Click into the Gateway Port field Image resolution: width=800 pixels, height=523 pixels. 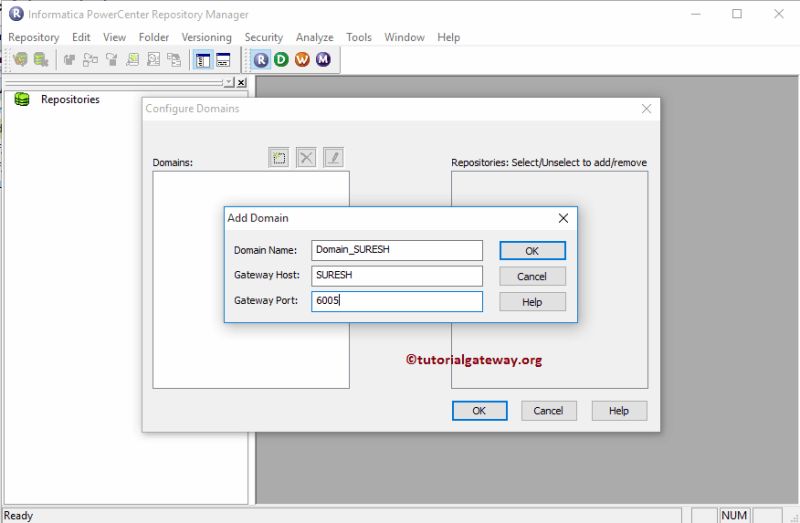click(x=397, y=301)
